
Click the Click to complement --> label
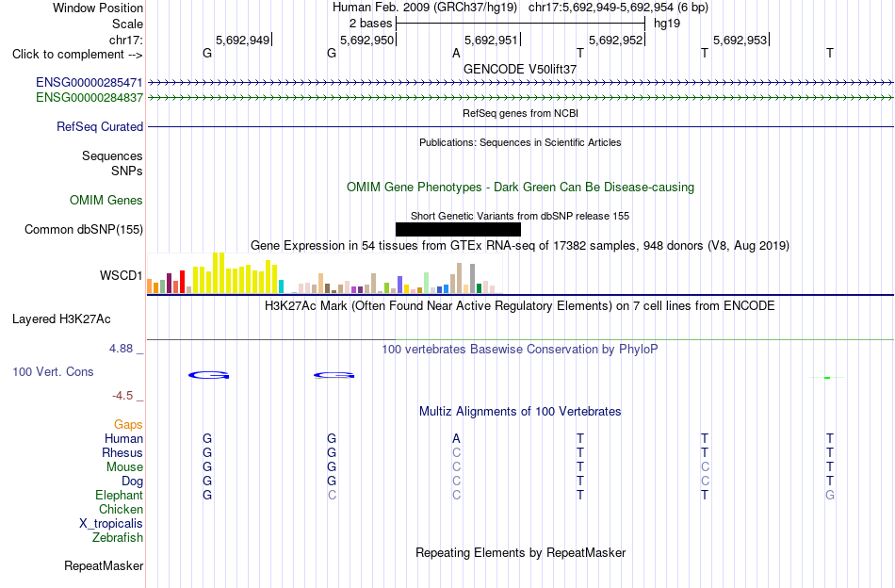pyautogui.click(x=77, y=55)
